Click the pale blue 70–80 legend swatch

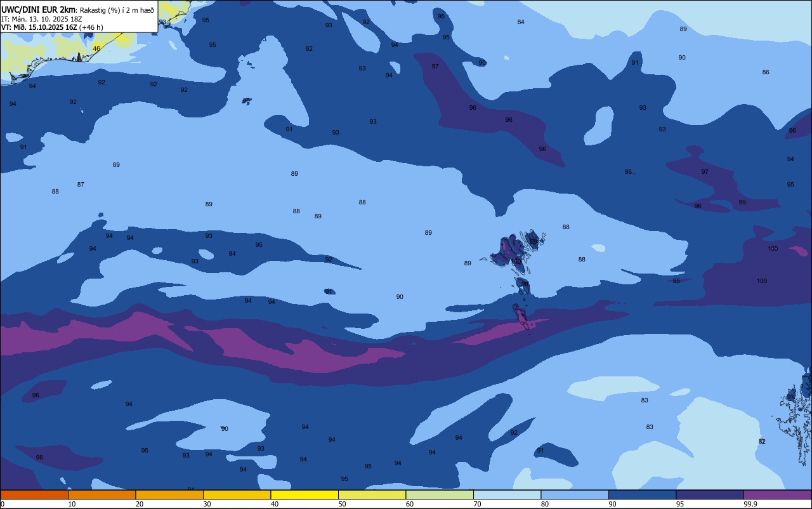(x=507, y=494)
